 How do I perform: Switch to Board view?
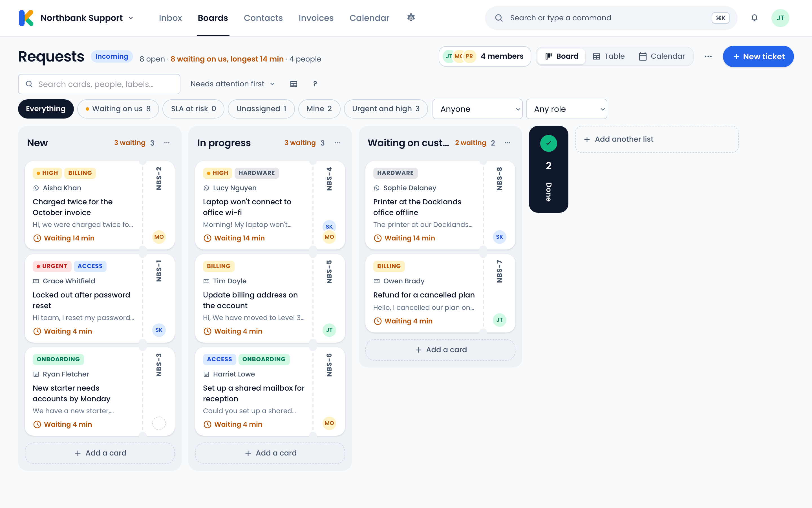(561, 56)
